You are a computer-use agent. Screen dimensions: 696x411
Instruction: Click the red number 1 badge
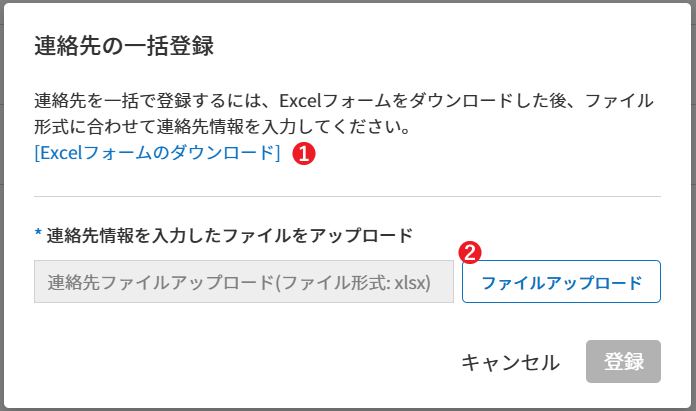tap(303, 154)
